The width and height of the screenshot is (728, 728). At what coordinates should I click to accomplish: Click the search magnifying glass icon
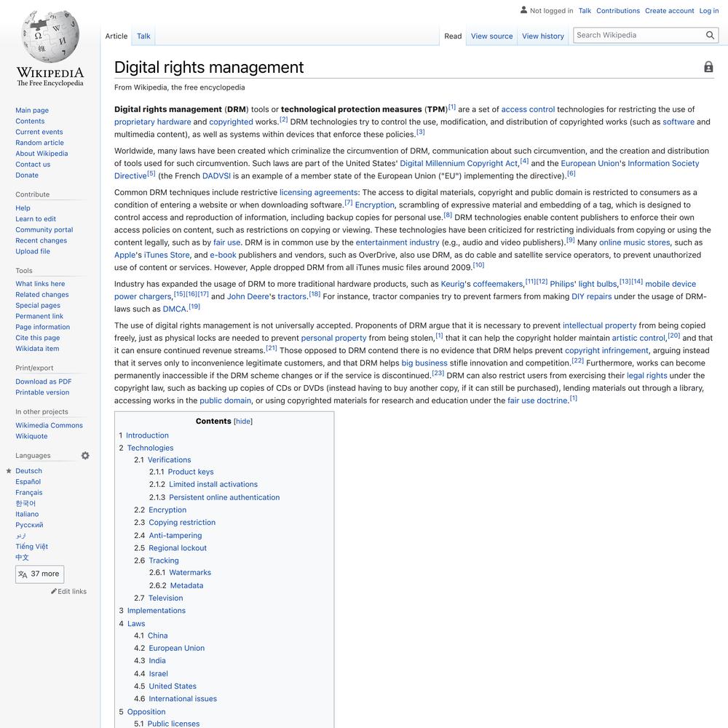click(x=710, y=35)
